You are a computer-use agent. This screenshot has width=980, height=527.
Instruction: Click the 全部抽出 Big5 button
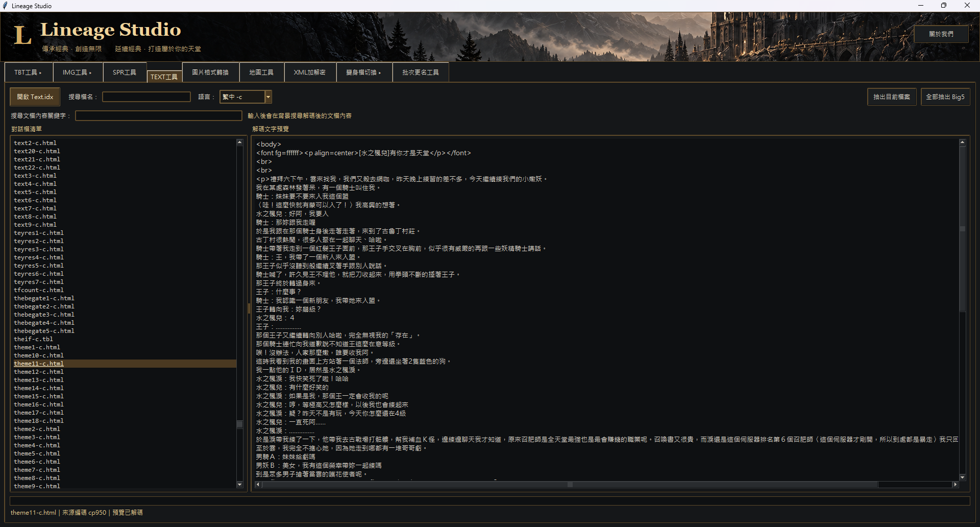tap(945, 97)
